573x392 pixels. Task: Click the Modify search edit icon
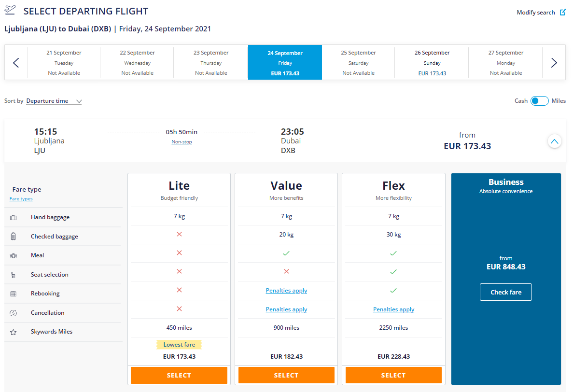click(x=562, y=13)
